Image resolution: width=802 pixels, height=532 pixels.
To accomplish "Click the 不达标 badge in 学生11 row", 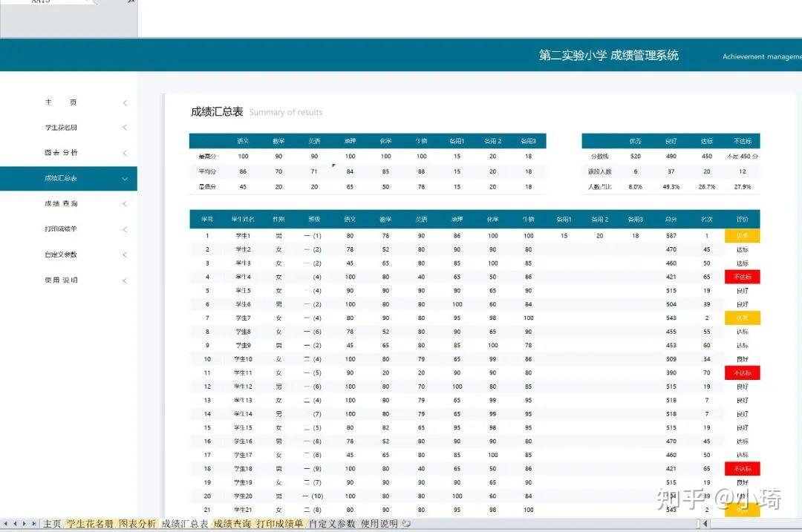I will point(742,373).
